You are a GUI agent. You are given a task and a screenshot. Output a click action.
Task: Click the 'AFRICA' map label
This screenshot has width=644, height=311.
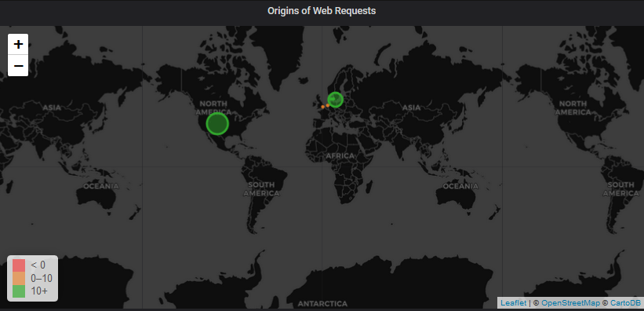340,156
